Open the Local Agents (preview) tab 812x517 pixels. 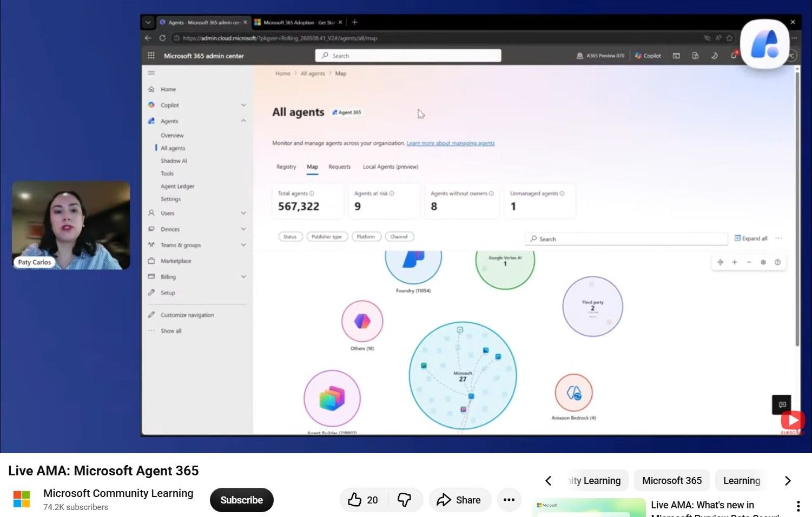tap(391, 167)
